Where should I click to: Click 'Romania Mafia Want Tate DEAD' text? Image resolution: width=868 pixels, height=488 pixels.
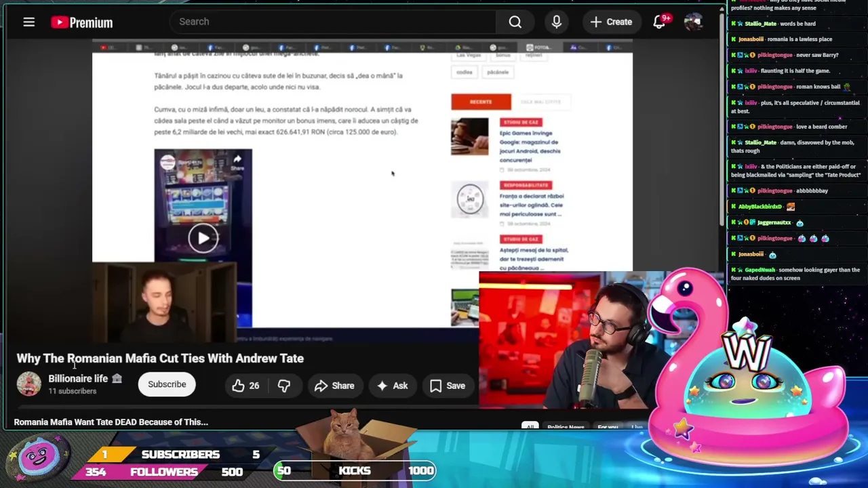111,422
